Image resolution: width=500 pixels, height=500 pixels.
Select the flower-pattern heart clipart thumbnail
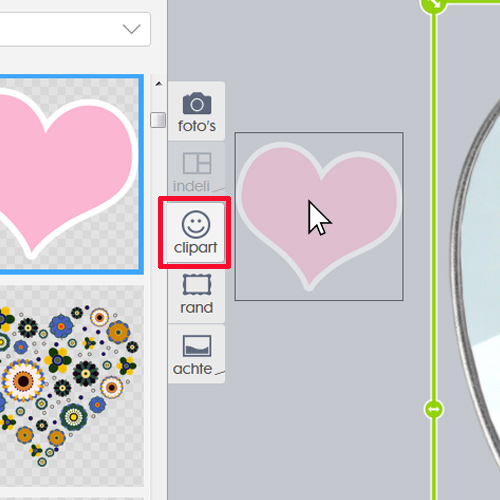pyautogui.click(x=70, y=386)
